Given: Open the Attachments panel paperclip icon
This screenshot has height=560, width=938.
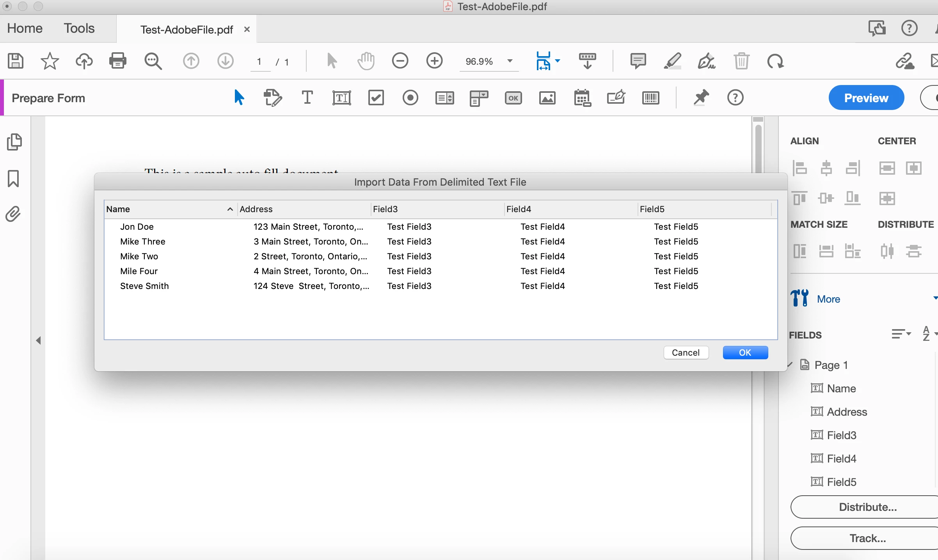Looking at the screenshot, I should pos(13,214).
